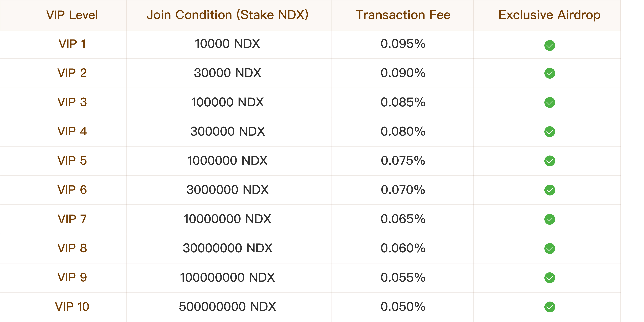Click the green checkmark in VIP 1 row
Screen dimensions: 644x322
549,45
